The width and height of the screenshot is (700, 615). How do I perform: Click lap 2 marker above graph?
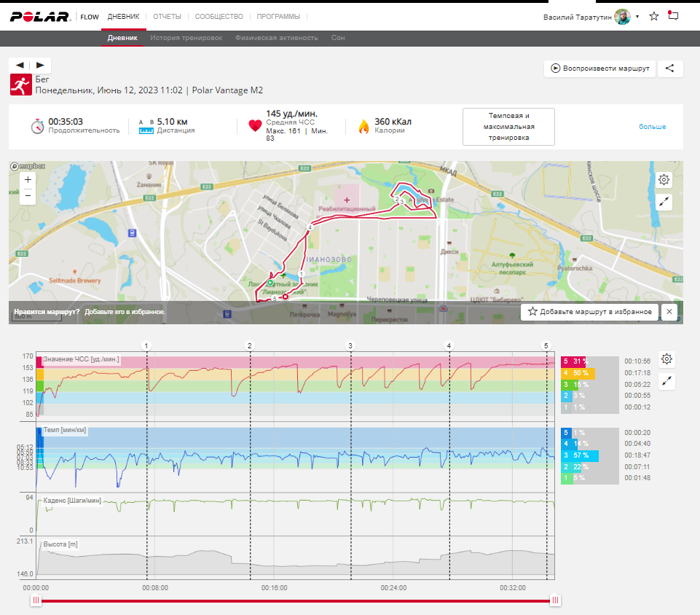tap(250, 345)
